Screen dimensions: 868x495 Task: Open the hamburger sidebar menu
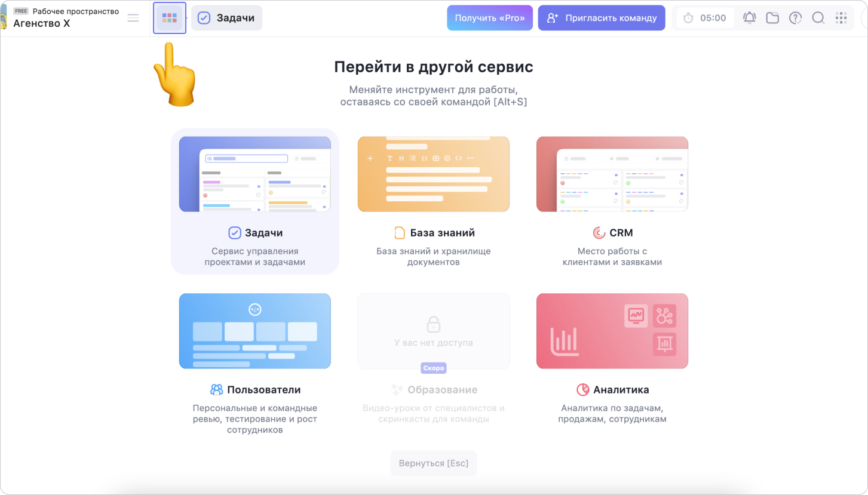133,18
